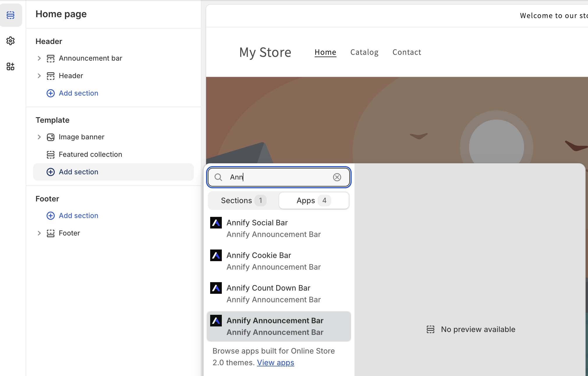Select Annify Cookie Bar from results
This screenshot has height=376, width=588.
click(279, 261)
